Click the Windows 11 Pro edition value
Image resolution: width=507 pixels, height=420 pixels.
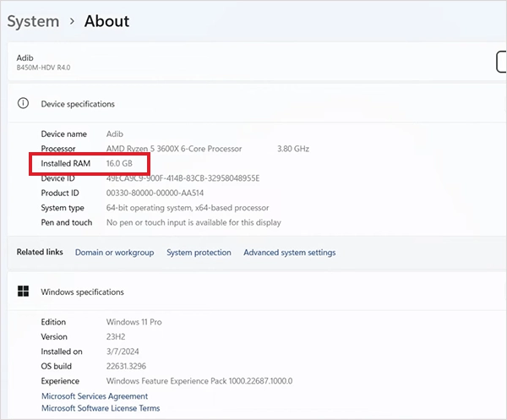pos(134,322)
